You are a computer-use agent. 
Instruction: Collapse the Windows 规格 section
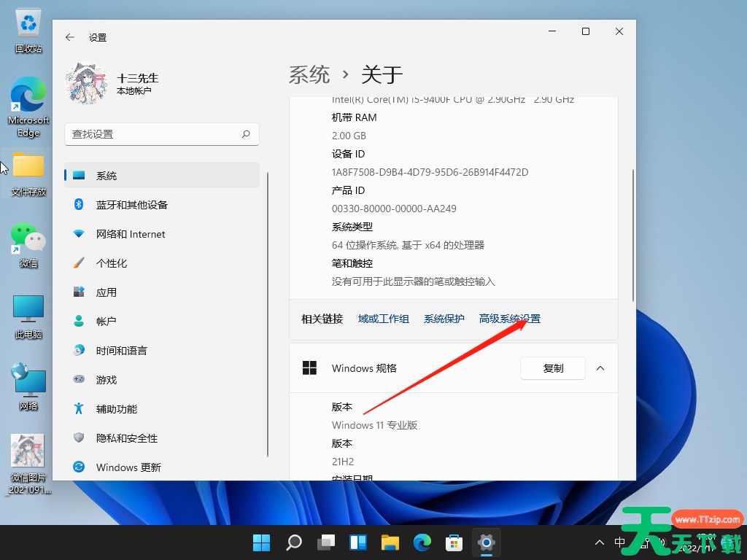point(600,368)
